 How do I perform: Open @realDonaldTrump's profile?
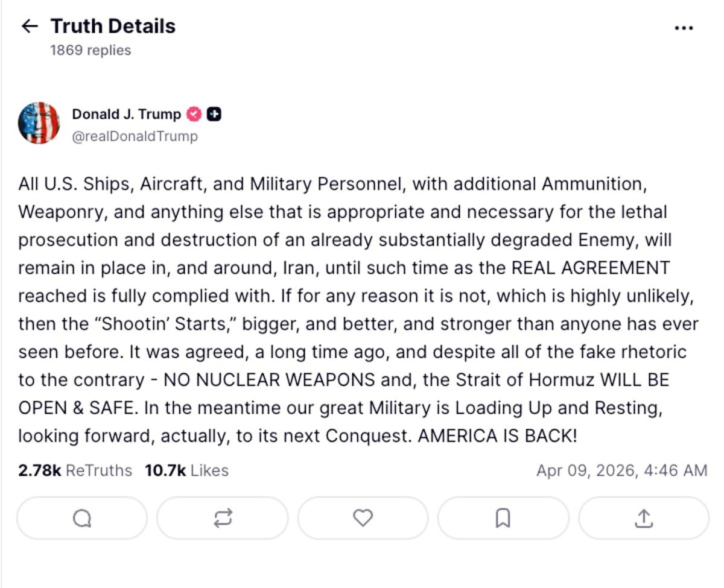tap(135, 136)
